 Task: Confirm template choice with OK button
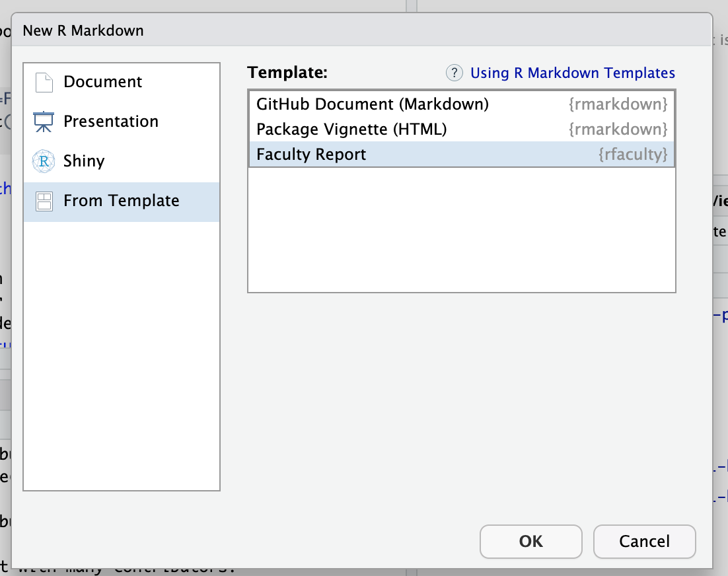530,541
